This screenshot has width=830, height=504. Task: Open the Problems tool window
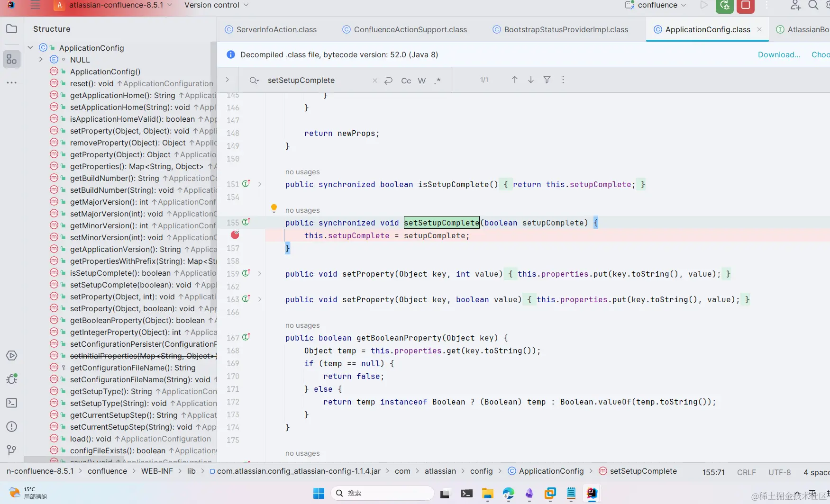coord(12,426)
